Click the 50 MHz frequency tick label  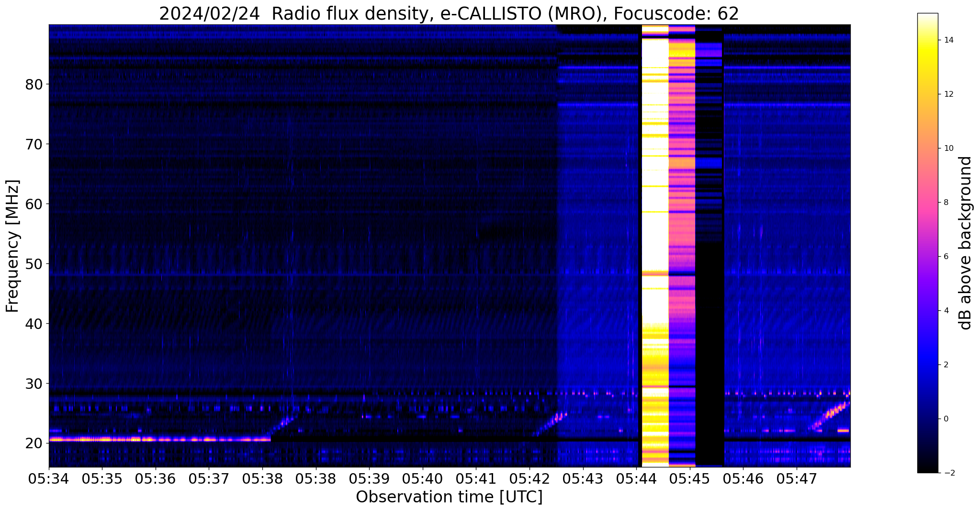34,264
